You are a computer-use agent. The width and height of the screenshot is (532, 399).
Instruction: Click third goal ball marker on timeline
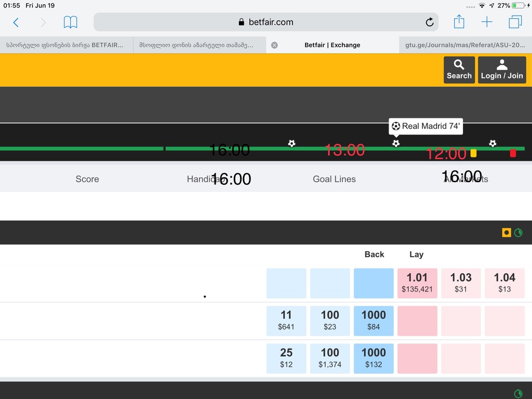tap(493, 143)
